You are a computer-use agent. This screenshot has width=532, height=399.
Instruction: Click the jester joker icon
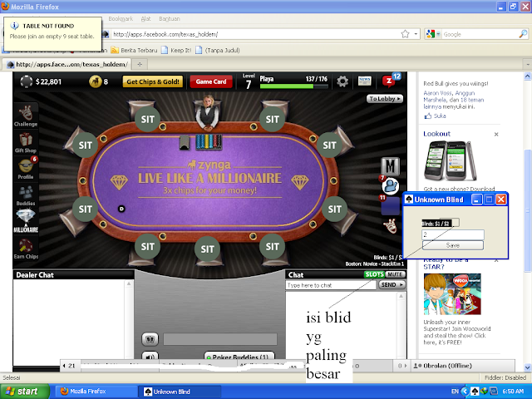[x=390, y=226]
